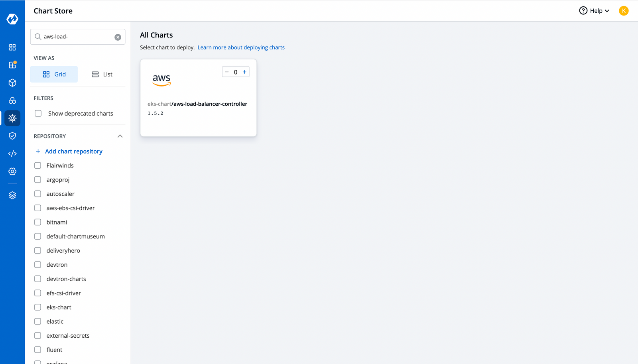Collapse the Repository filter section
The height and width of the screenshot is (364, 638).
pos(120,136)
